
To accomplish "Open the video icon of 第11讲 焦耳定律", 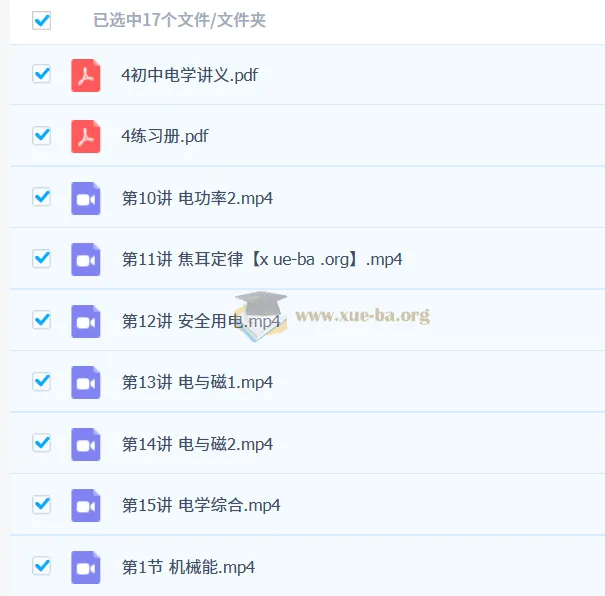I will [x=86, y=259].
